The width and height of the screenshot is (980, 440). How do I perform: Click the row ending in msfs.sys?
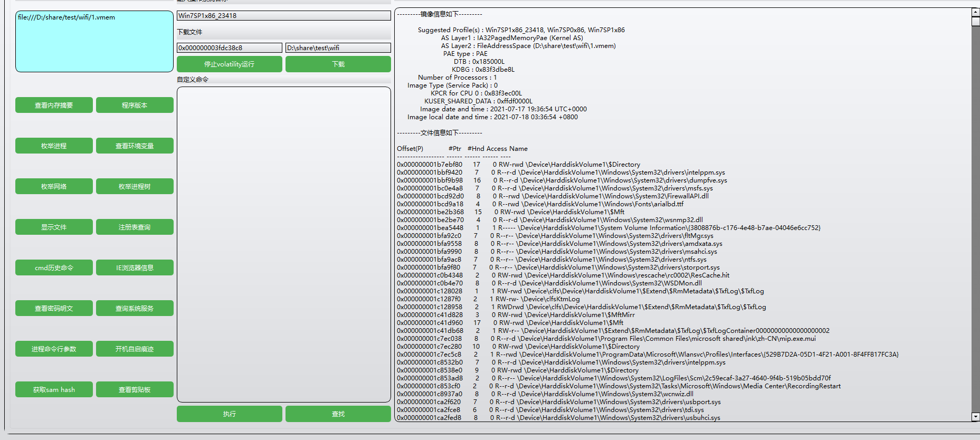click(555, 188)
